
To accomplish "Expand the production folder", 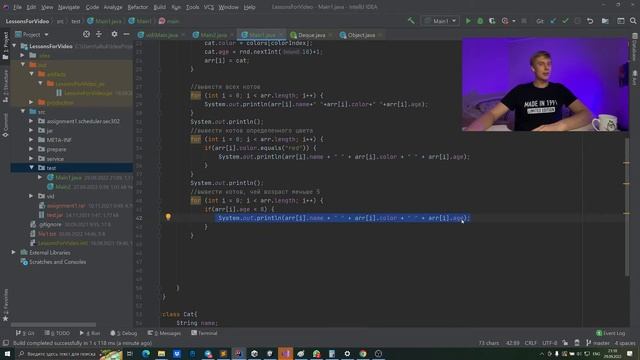I will click(31, 102).
